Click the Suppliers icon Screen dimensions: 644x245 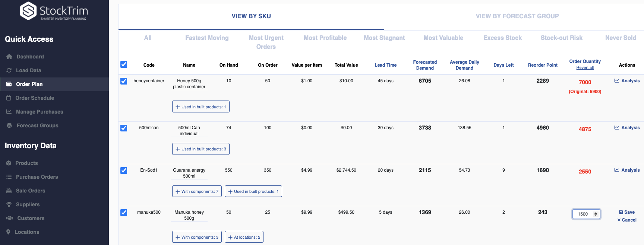(9, 204)
